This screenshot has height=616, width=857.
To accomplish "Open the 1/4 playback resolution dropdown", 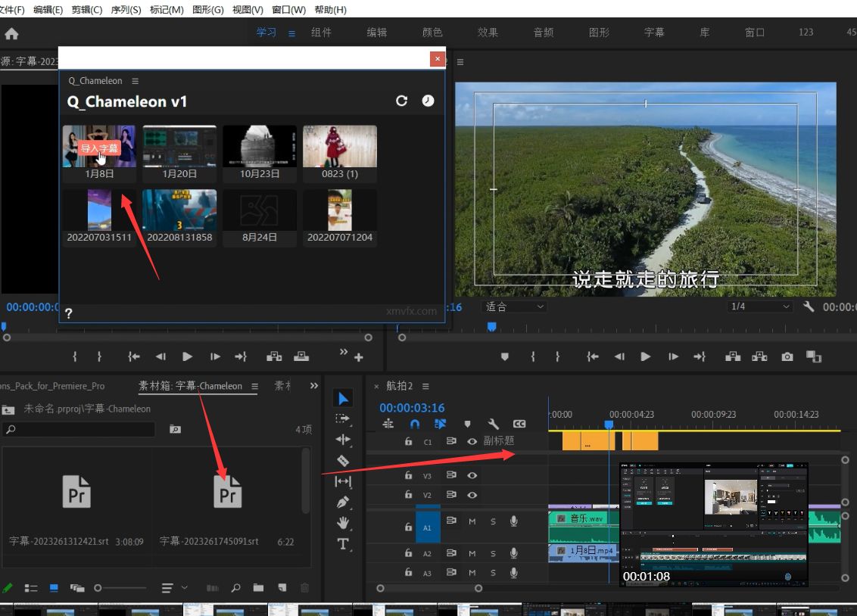I will click(x=759, y=306).
